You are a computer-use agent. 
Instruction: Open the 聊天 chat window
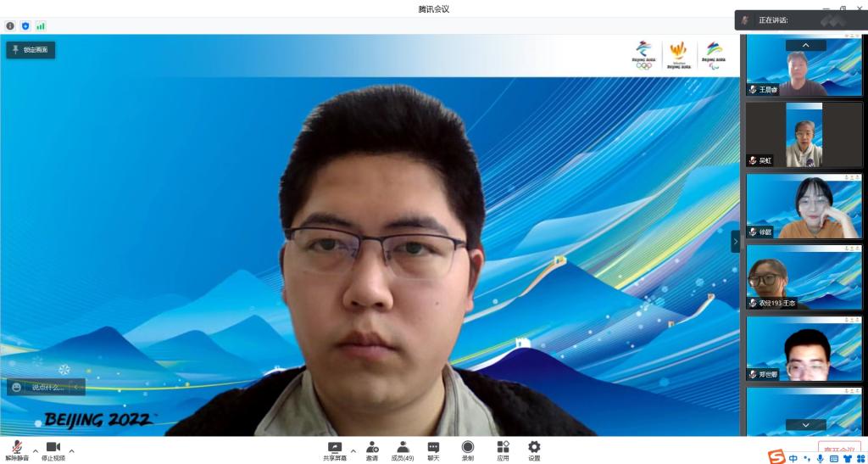pos(433,450)
